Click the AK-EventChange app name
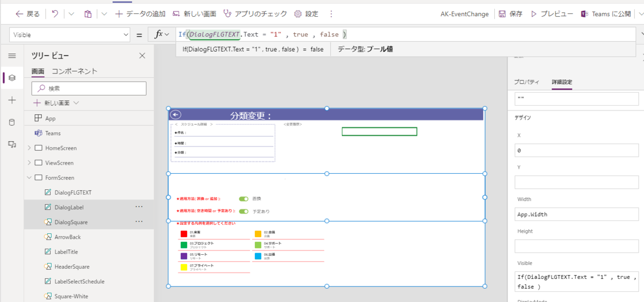644x302 pixels. click(465, 14)
